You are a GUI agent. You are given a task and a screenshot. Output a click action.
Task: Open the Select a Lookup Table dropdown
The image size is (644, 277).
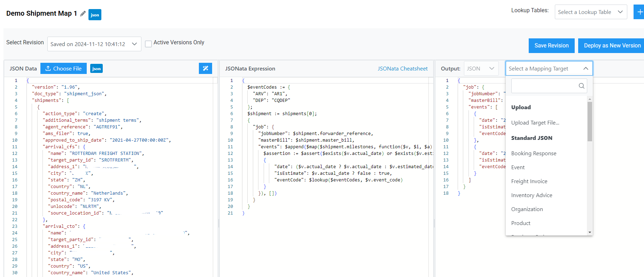pos(591,12)
